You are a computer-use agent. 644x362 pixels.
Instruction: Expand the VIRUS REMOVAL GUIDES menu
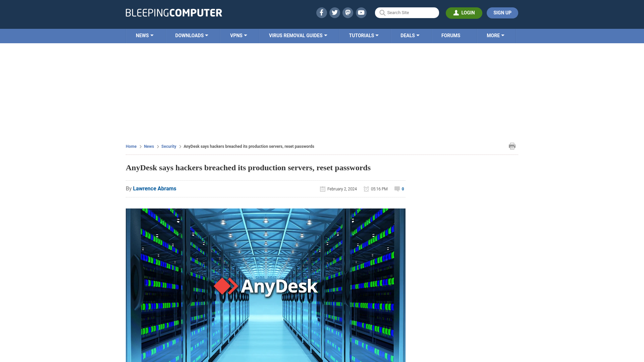[298, 35]
